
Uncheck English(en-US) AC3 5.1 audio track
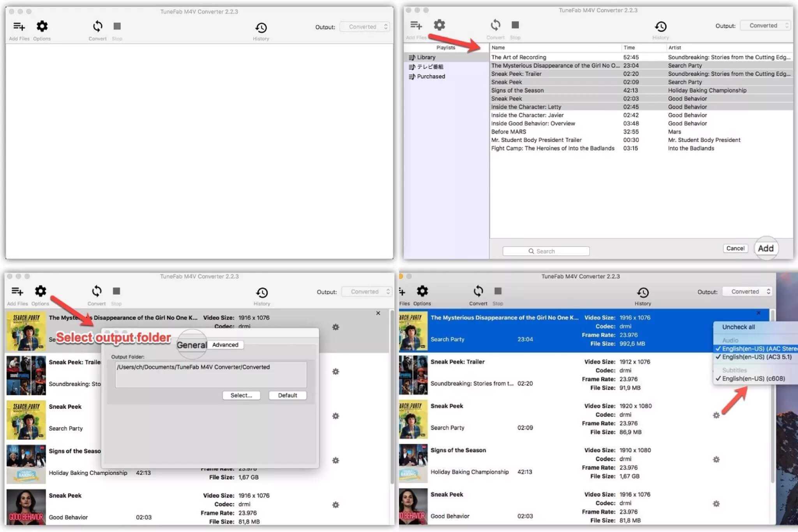[x=756, y=357]
